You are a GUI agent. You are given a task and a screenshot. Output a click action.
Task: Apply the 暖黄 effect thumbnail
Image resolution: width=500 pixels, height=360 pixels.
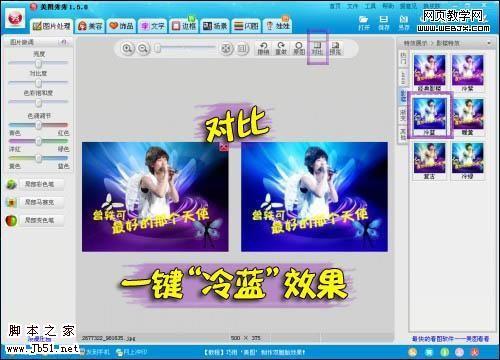pyautogui.click(x=467, y=116)
